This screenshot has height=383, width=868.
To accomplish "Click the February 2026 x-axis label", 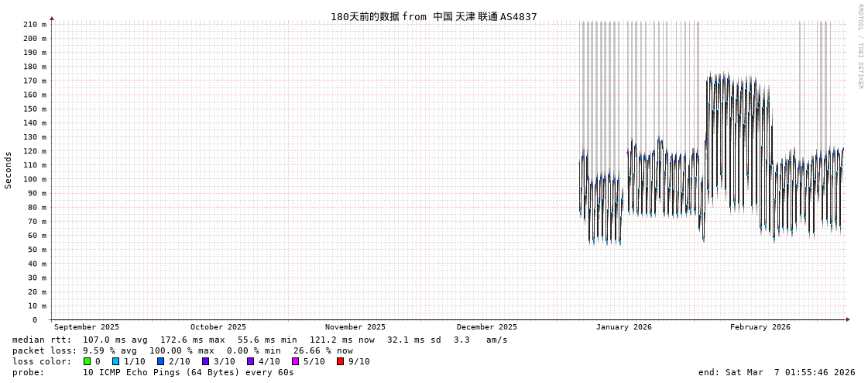I will 760,327.
